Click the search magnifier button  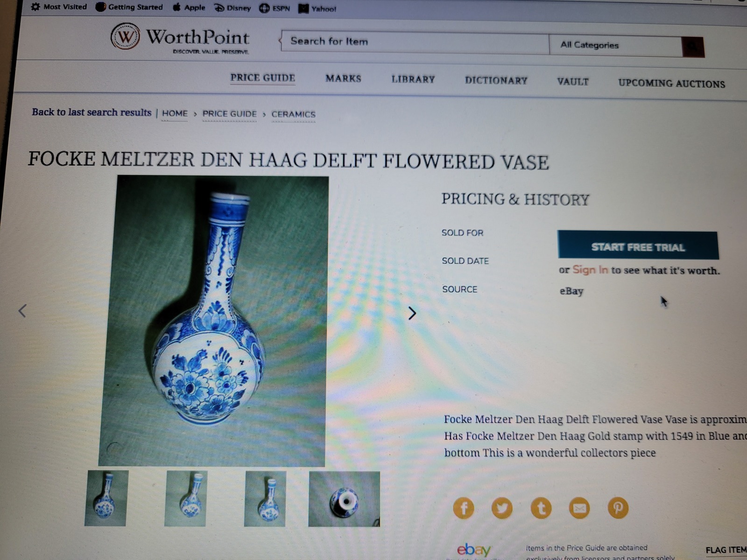point(693,47)
